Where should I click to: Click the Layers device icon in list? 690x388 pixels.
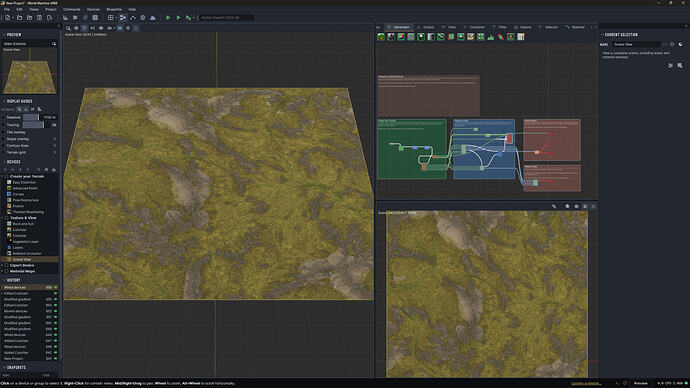coord(9,247)
